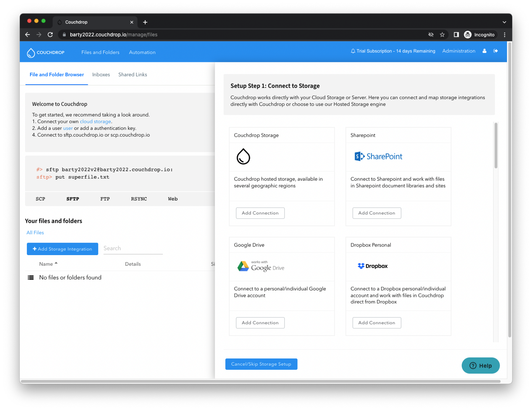Switch to the Inboxes tab
This screenshot has height=410, width=532.
(x=101, y=75)
